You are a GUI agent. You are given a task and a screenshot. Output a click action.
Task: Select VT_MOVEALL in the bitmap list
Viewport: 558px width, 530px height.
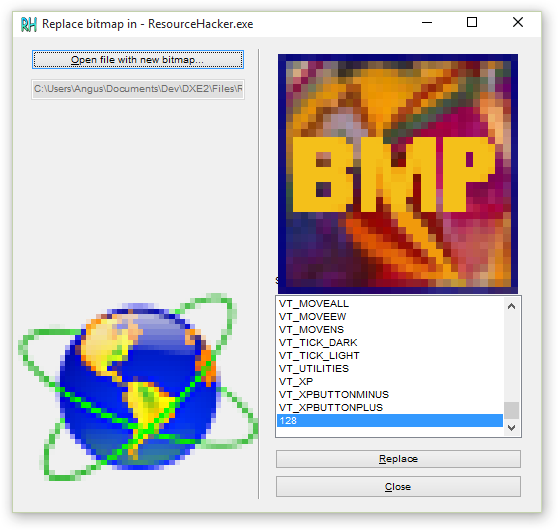[390, 304]
